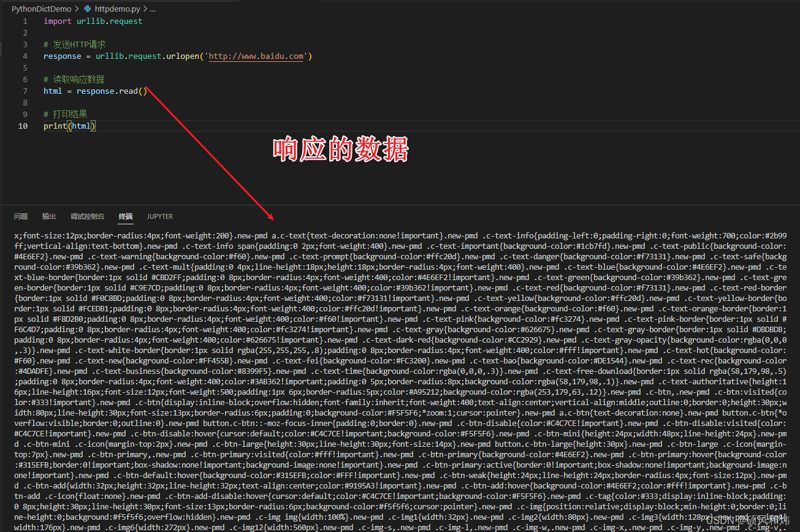
Task: Click '.c-text-prompt' in the terminal output
Action: (321, 257)
